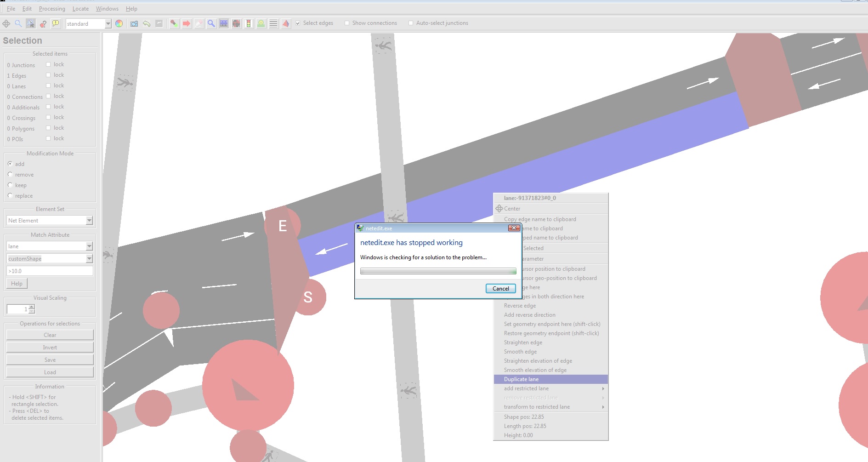This screenshot has width=868, height=462.
Task: Take a snapshot with the camera icon
Action: click(x=134, y=23)
